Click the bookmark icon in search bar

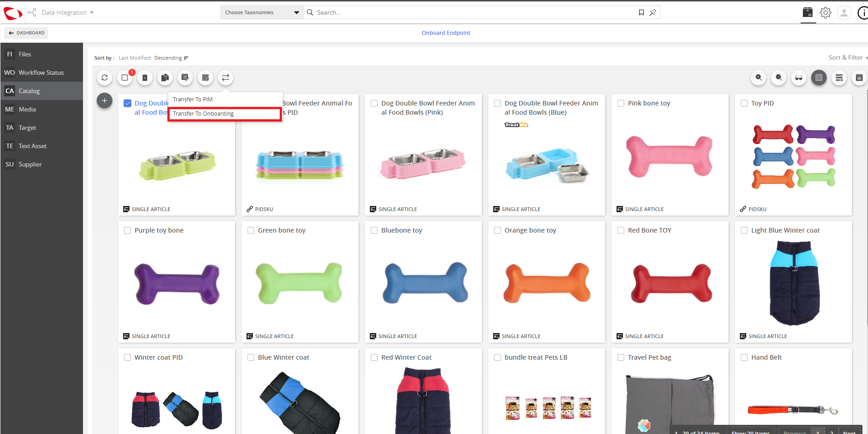pos(641,12)
